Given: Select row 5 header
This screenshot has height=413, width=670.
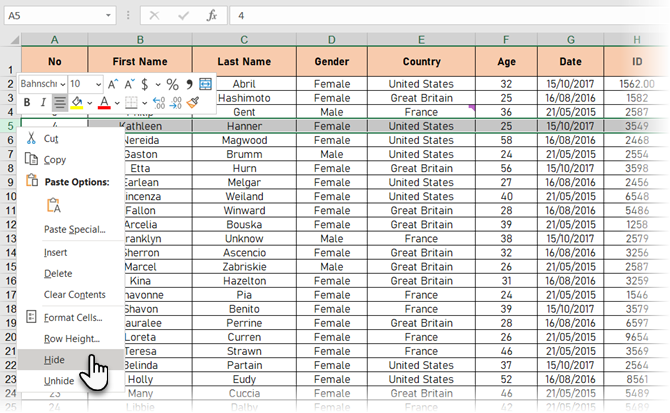Looking at the screenshot, I should tap(10, 126).
